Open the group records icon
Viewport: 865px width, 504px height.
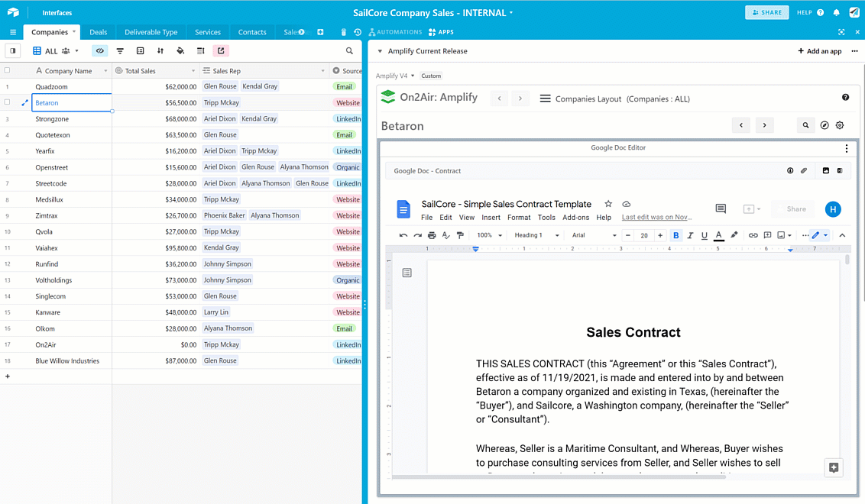tap(140, 50)
